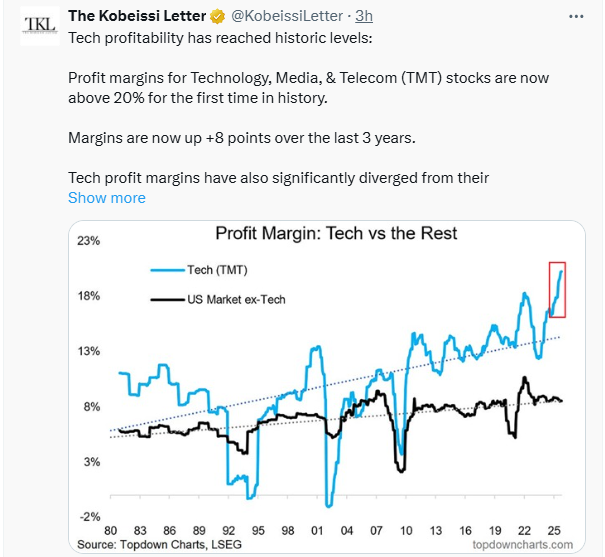Click the black US Market ex-Tech legend line
The width and height of the screenshot is (605, 557).
(x=166, y=299)
